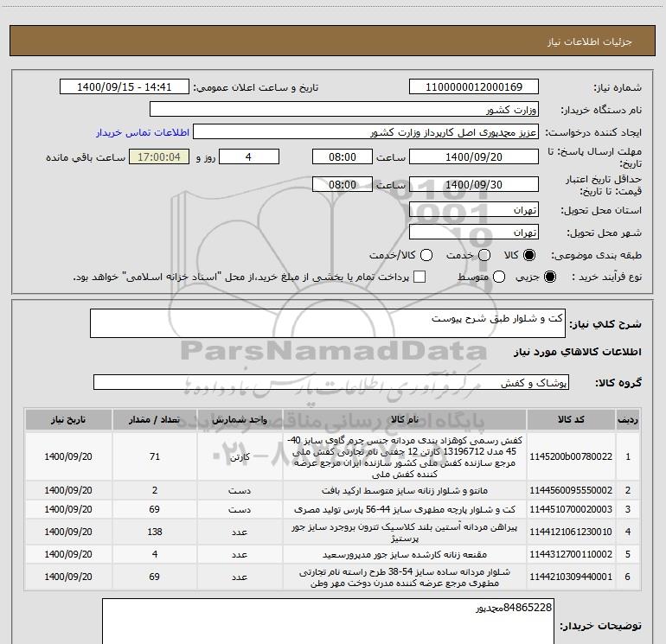Image resolution: width=666 pixels, height=644 pixels.
Task: Select item code 1144121061230010
Action: (571, 532)
